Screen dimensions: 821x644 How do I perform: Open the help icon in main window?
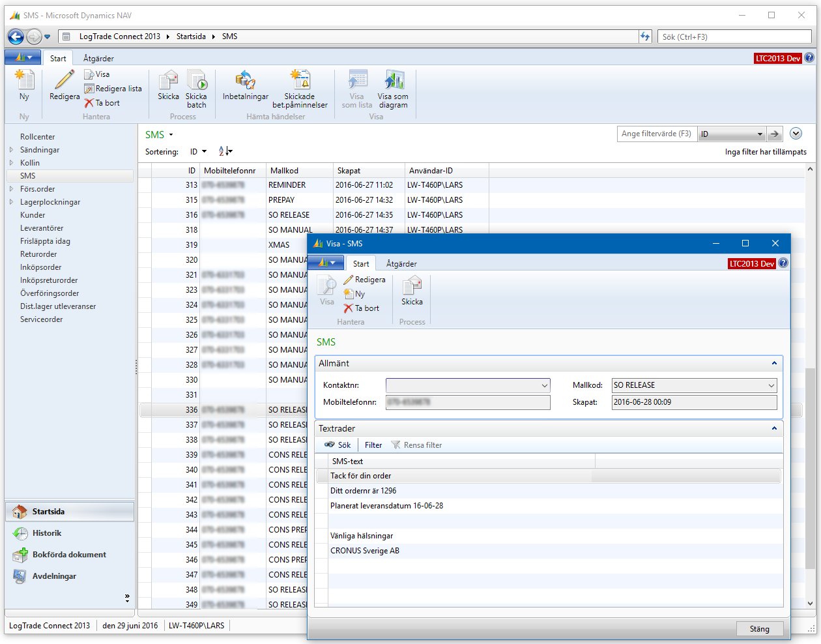809,57
